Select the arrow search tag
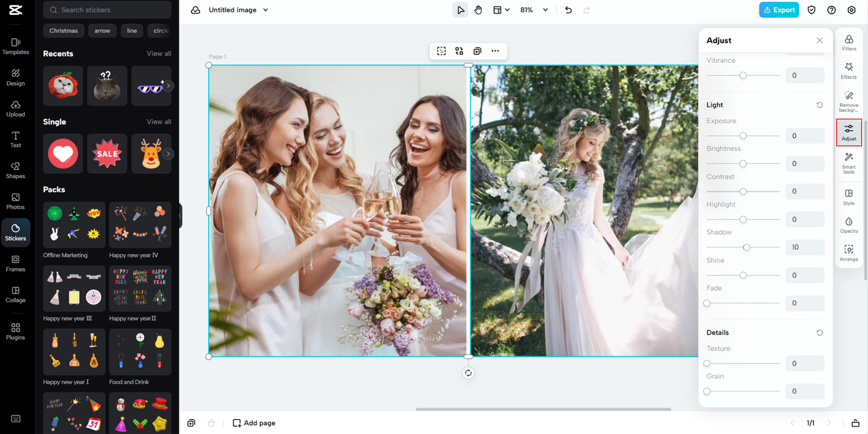 click(x=102, y=31)
